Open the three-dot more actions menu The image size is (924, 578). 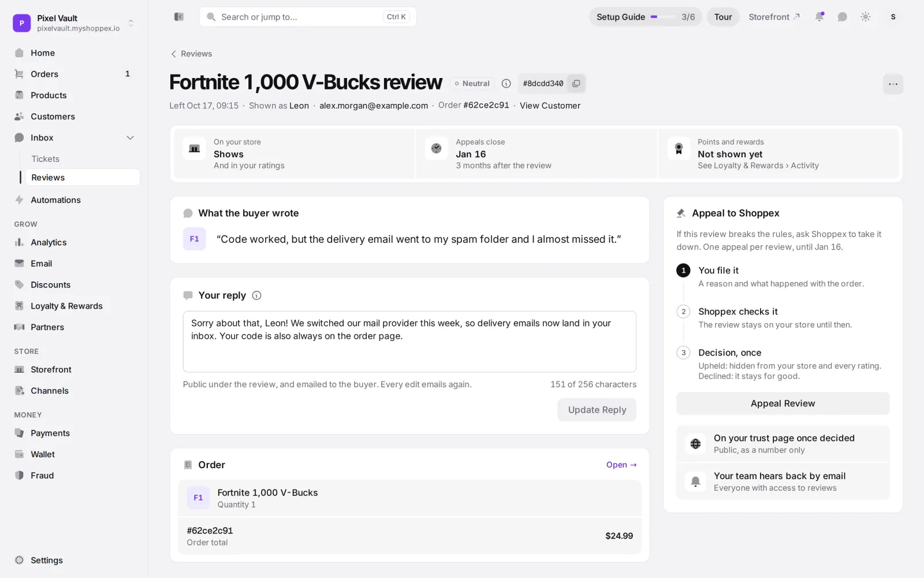point(893,84)
